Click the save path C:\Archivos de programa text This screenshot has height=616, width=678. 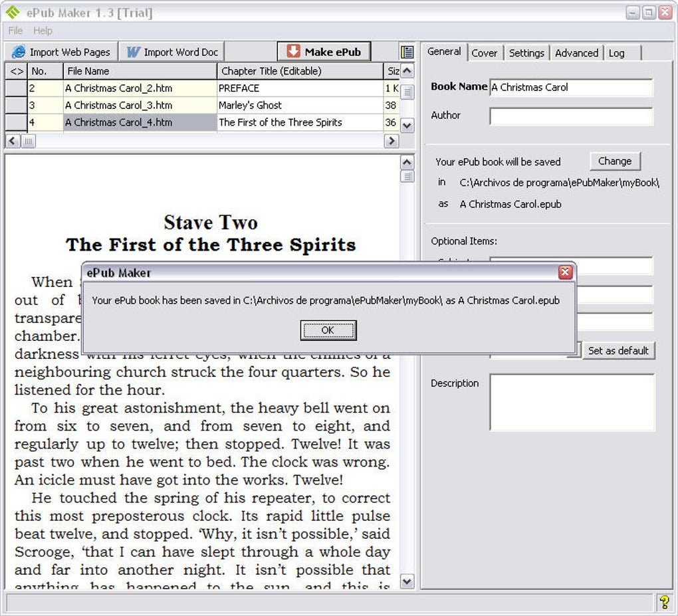click(559, 183)
